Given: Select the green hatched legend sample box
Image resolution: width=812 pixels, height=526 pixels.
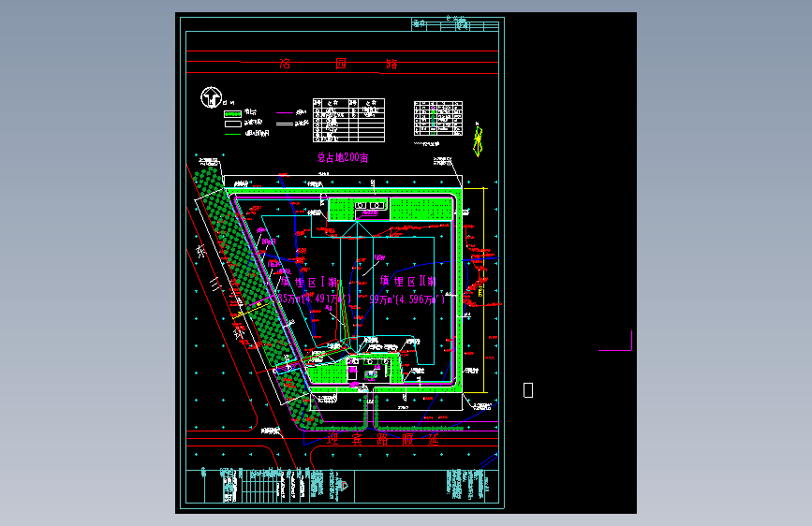Looking at the screenshot, I should point(232,113).
